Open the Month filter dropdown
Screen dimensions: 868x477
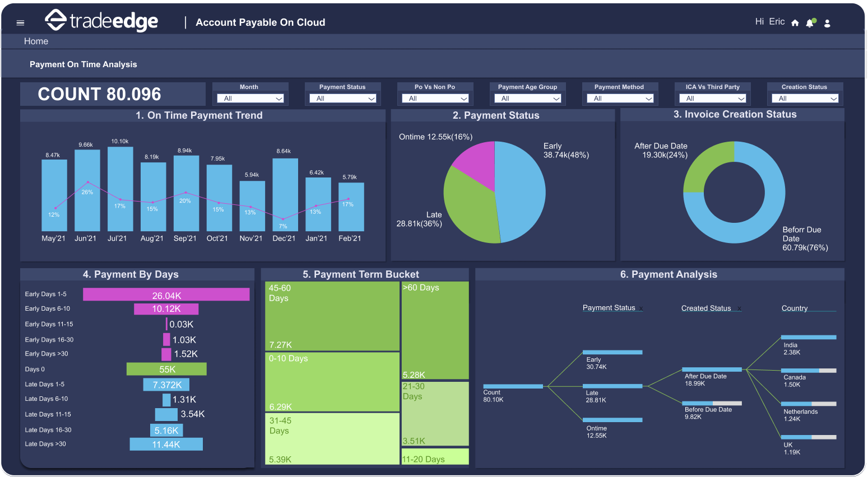pyautogui.click(x=250, y=99)
